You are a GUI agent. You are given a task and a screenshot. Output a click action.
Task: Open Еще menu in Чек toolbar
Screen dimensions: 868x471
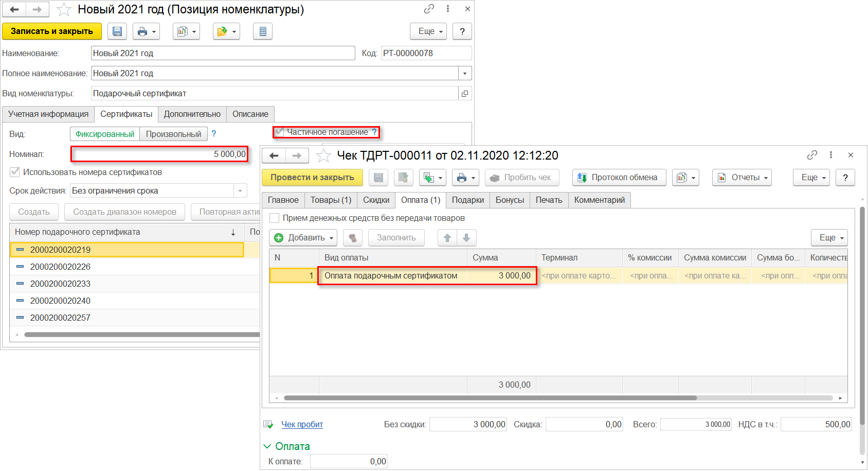tap(811, 178)
